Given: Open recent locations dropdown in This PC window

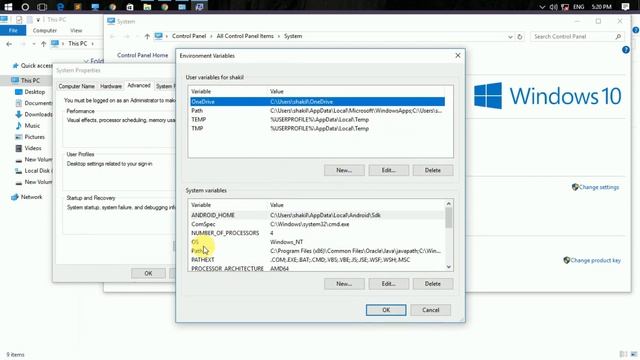Looking at the screenshot, I should tap(34, 44).
